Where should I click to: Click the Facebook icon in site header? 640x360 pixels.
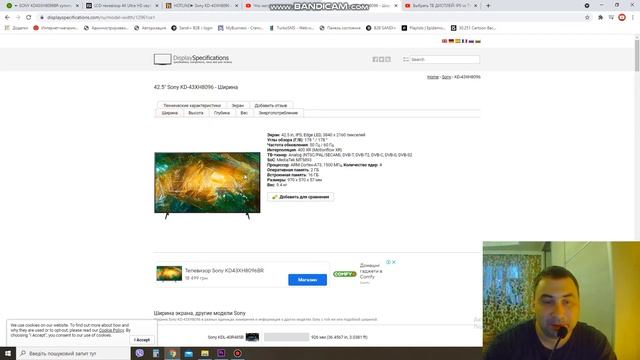(375, 60)
